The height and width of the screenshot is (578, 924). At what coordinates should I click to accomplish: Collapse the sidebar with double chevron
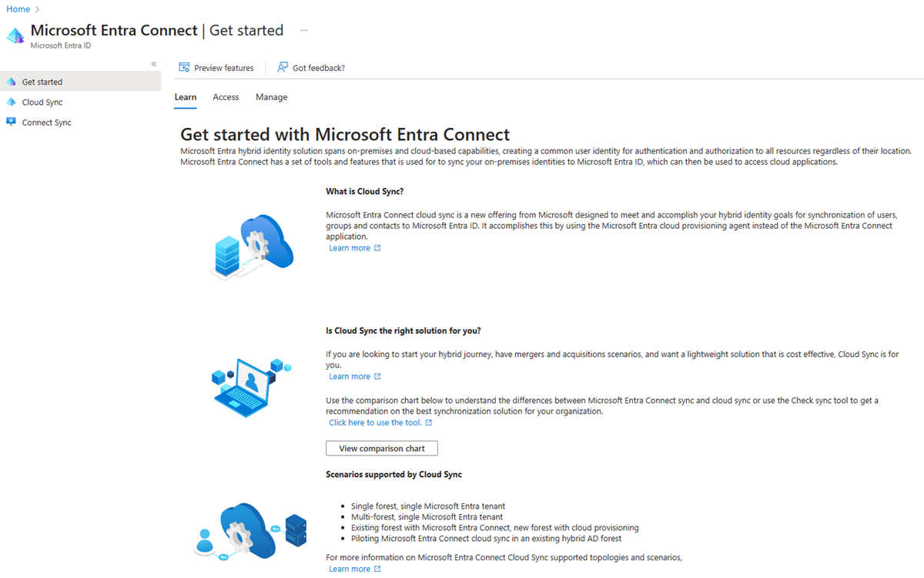pyautogui.click(x=154, y=64)
